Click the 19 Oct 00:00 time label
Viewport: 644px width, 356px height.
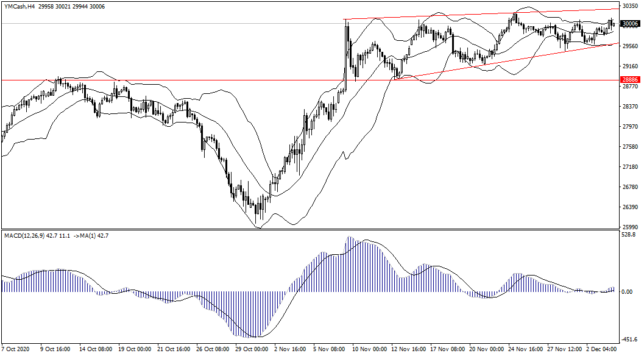[133, 351]
